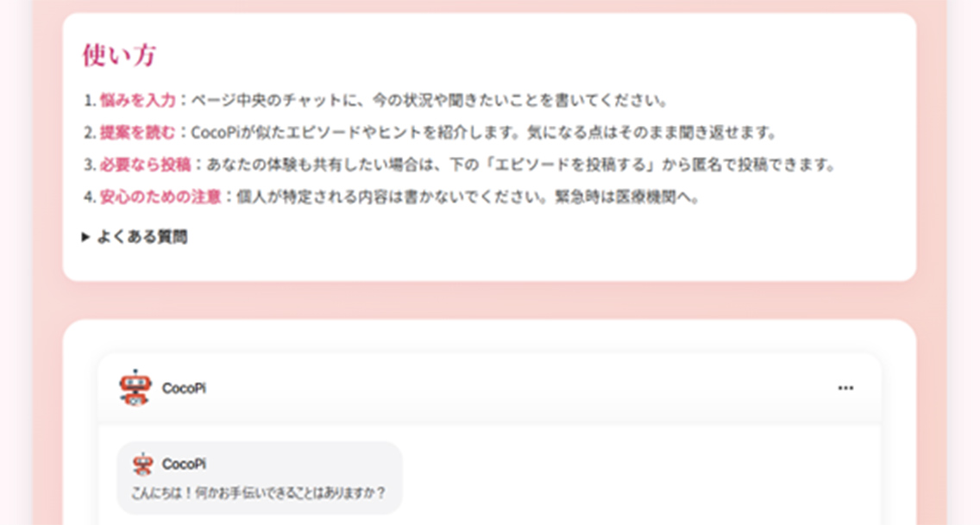Image resolution: width=980 pixels, height=525 pixels.
Task: Click the よくある質問 summary text
Action: [x=142, y=236]
